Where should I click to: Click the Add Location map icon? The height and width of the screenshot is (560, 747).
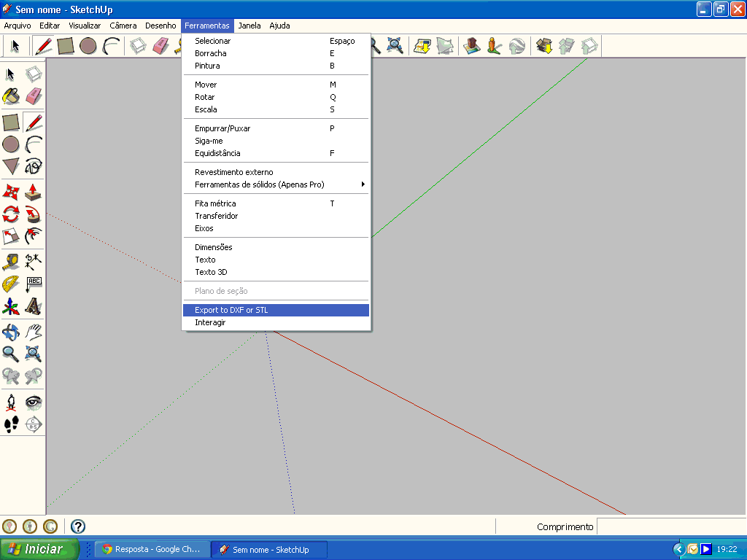(422, 46)
